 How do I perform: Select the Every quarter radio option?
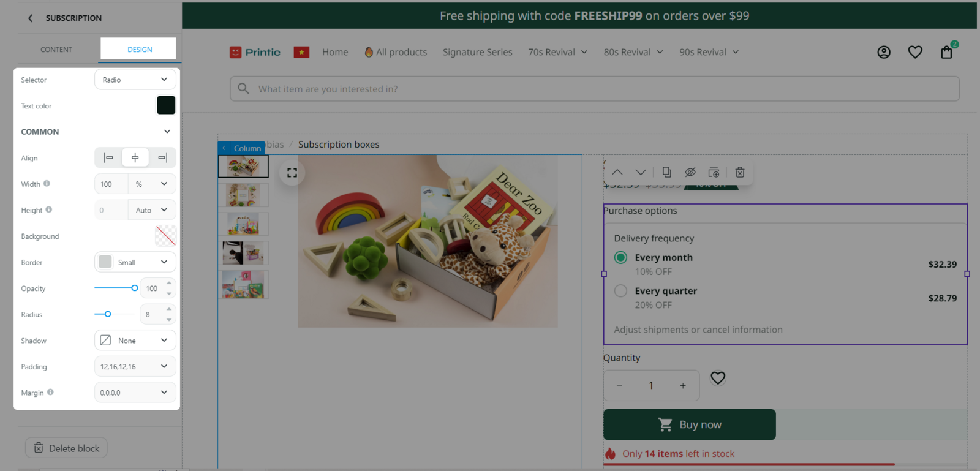(x=620, y=291)
